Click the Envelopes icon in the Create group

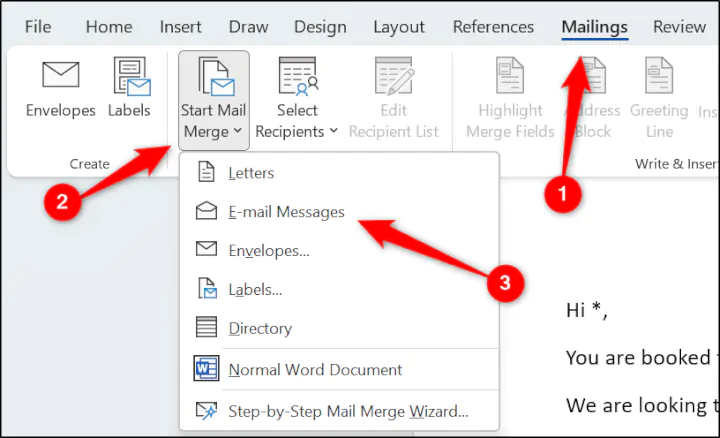[x=61, y=75]
